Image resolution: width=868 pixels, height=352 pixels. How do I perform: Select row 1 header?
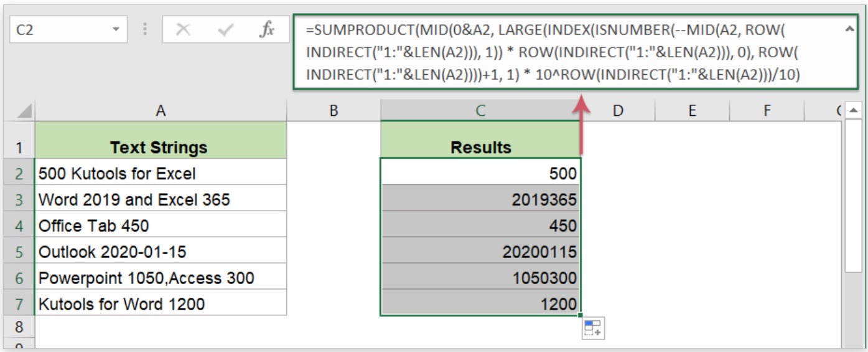[x=19, y=147]
